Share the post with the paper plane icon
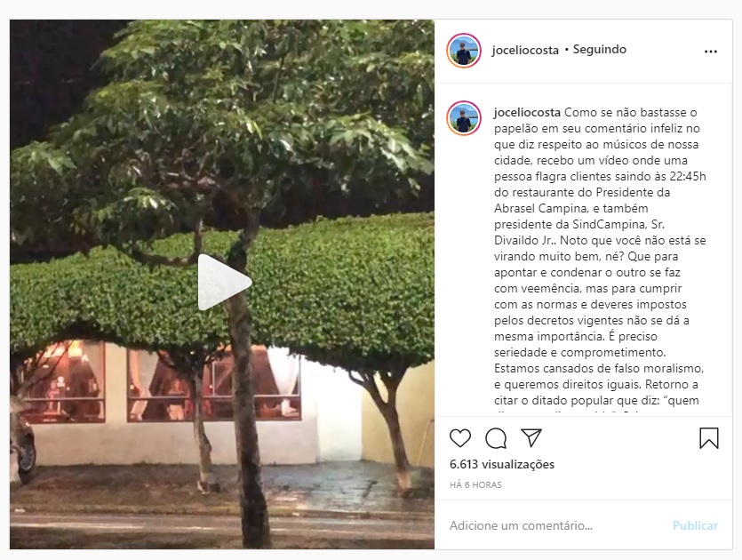This screenshot has width=742, height=560. [531, 438]
